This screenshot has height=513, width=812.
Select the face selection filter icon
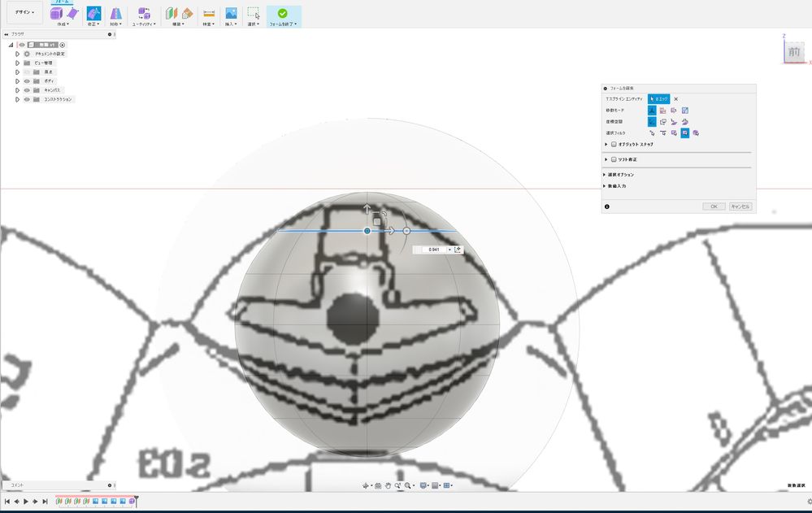[x=674, y=133]
